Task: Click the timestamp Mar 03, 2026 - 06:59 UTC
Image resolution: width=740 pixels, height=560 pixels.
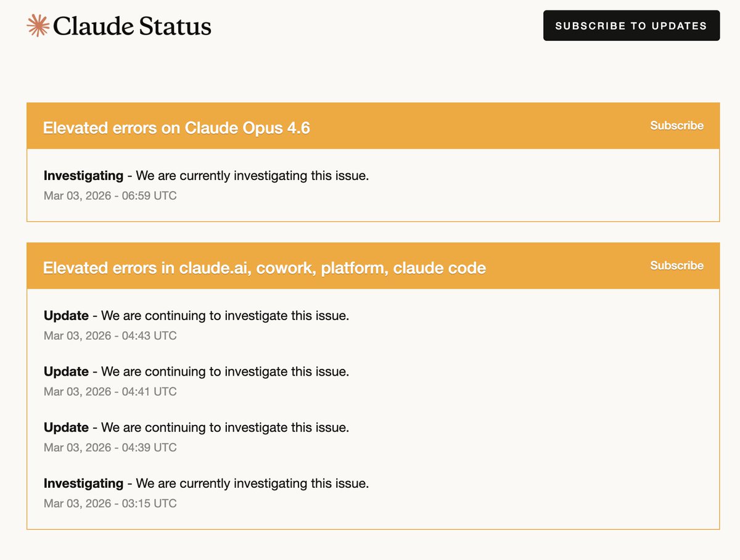Action: [110, 196]
